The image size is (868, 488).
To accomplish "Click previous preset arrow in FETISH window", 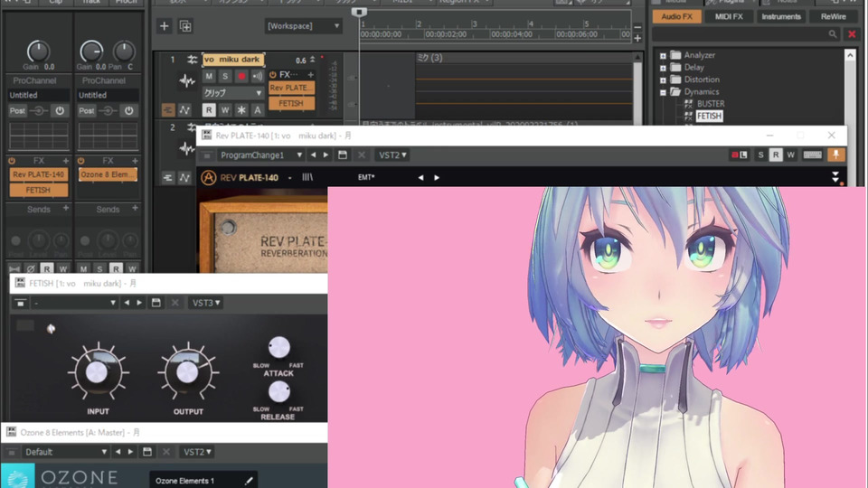I will tap(127, 303).
